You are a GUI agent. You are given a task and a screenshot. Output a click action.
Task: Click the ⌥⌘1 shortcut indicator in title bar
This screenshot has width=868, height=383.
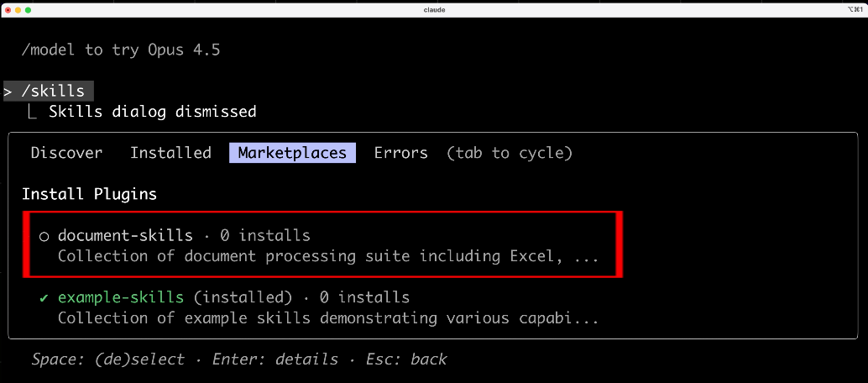(x=854, y=9)
